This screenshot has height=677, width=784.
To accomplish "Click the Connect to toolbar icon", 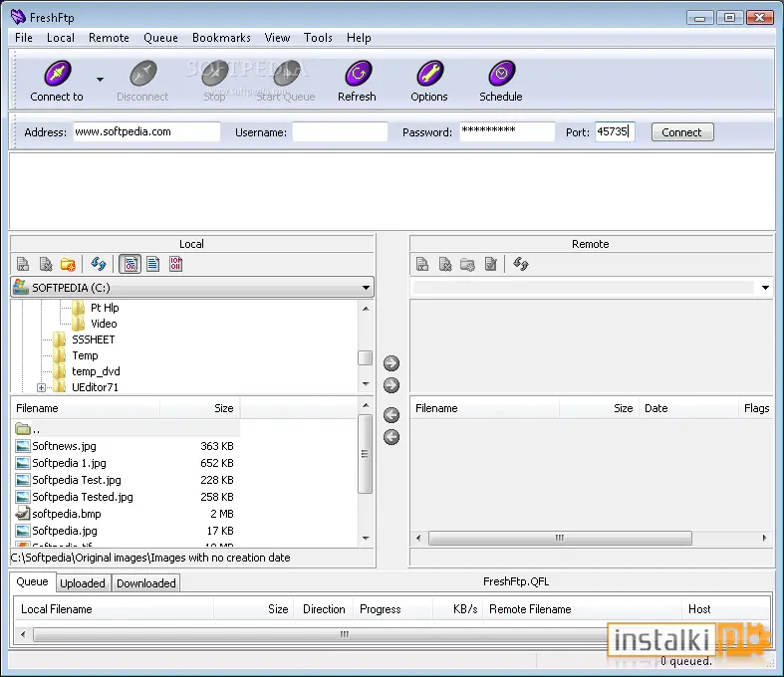I will 57,74.
